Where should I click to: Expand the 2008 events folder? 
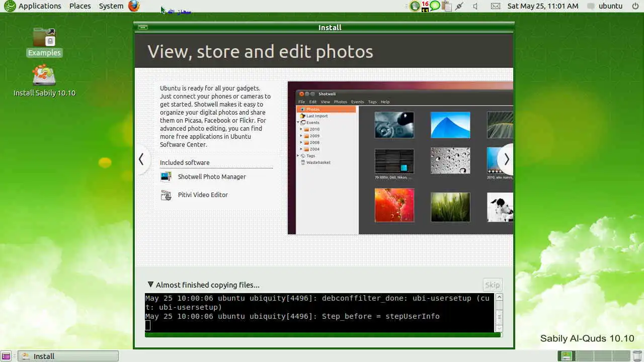coord(301,142)
